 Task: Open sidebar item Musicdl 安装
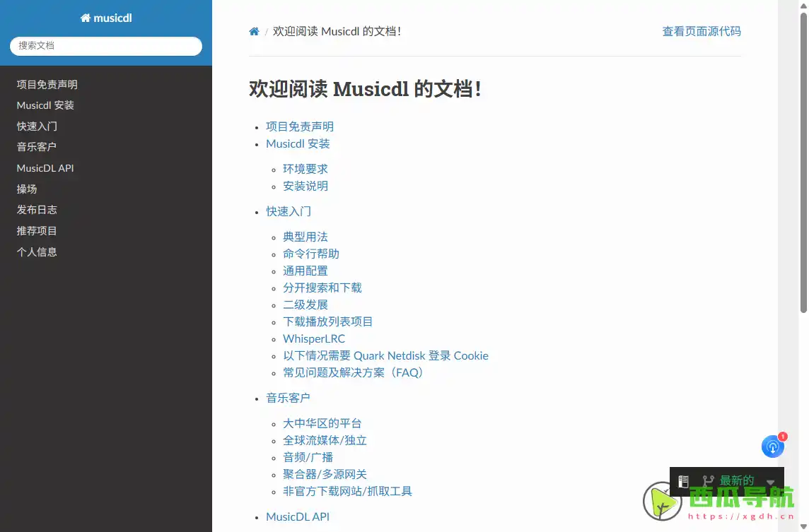click(45, 105)
